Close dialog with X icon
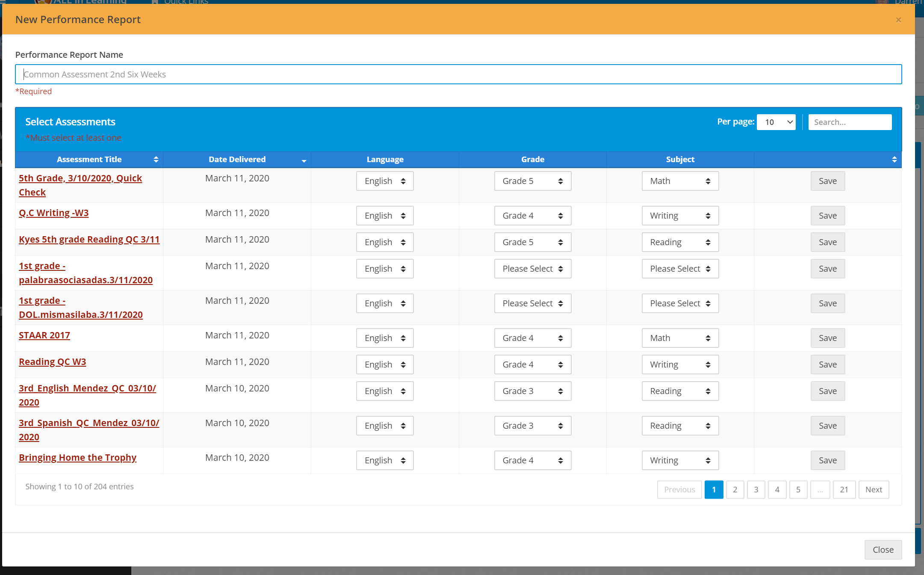This screenshot has height=575, width=924. pyautogui.click(x=898, y=20)
